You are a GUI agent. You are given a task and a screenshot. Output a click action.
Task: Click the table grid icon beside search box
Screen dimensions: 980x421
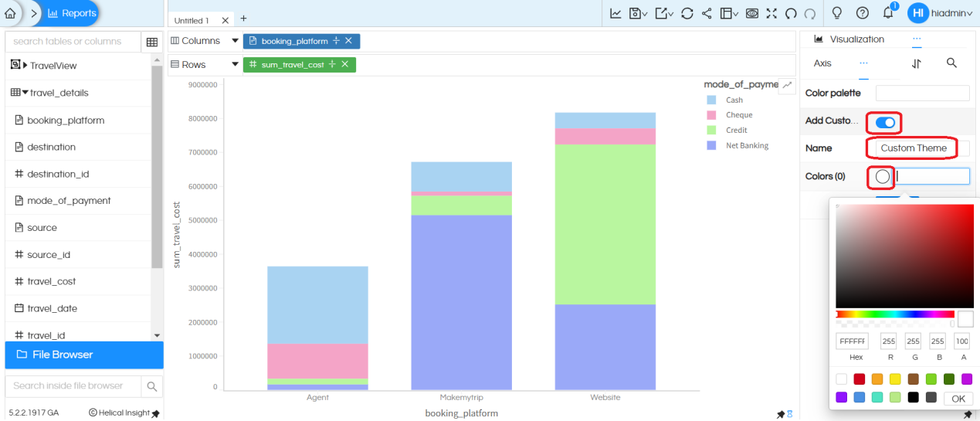[152, 42]
